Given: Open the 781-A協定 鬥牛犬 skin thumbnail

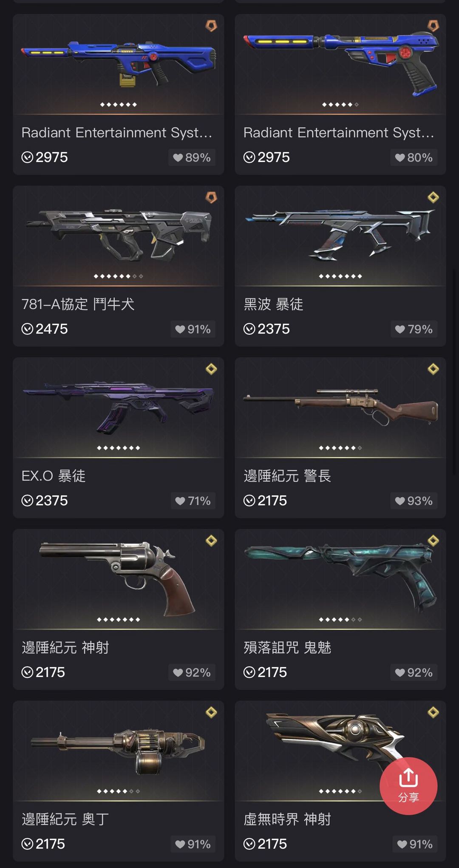Looking at the screenshot, I should [x=119, y=235].
